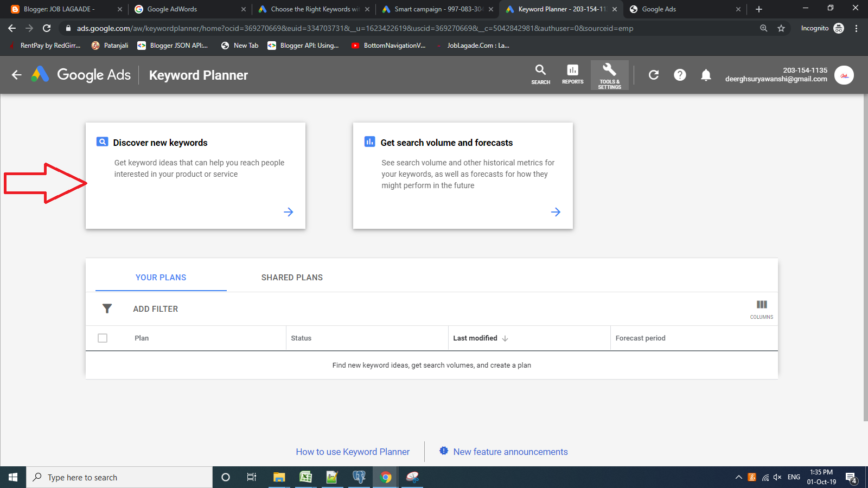
Task: Click the Discover new keywords magnifier icon
Action: click(x=102, y=142)
